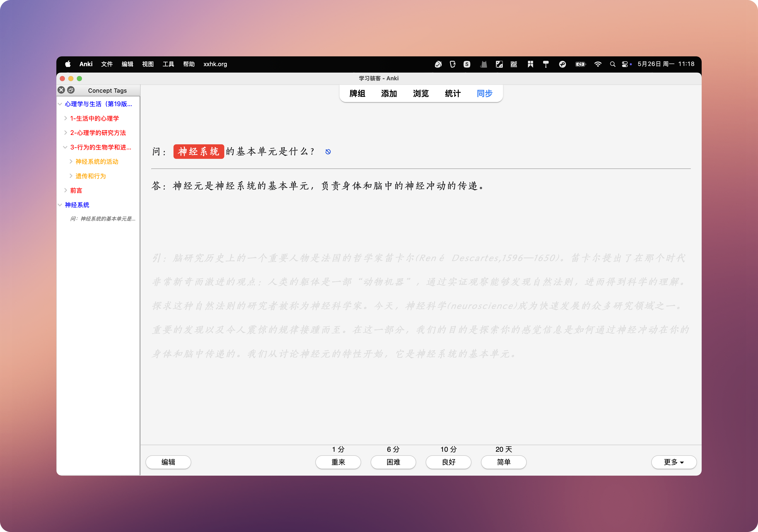
Task: Click the cat icon in menu bar
Action: (x=483, y=64)
